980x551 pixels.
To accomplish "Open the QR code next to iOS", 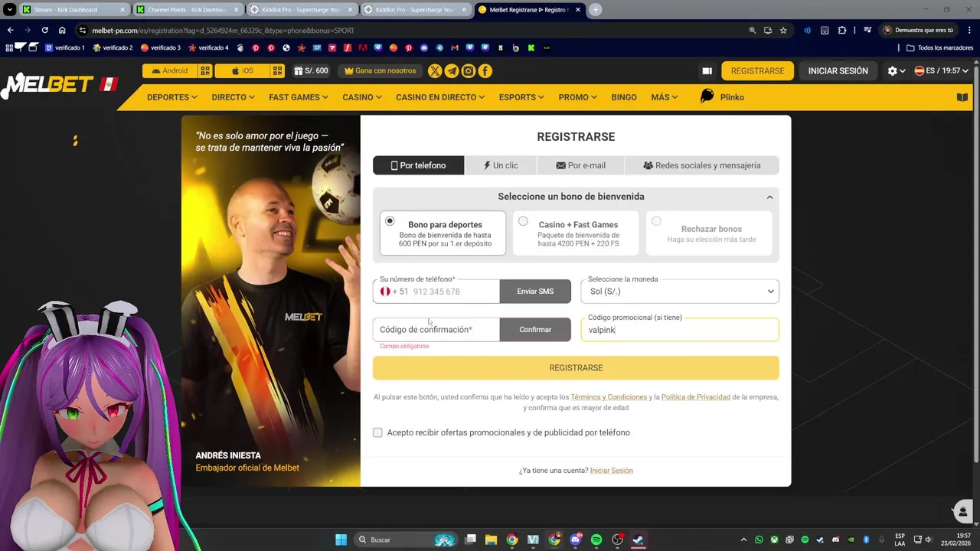I will coord(277,70).
